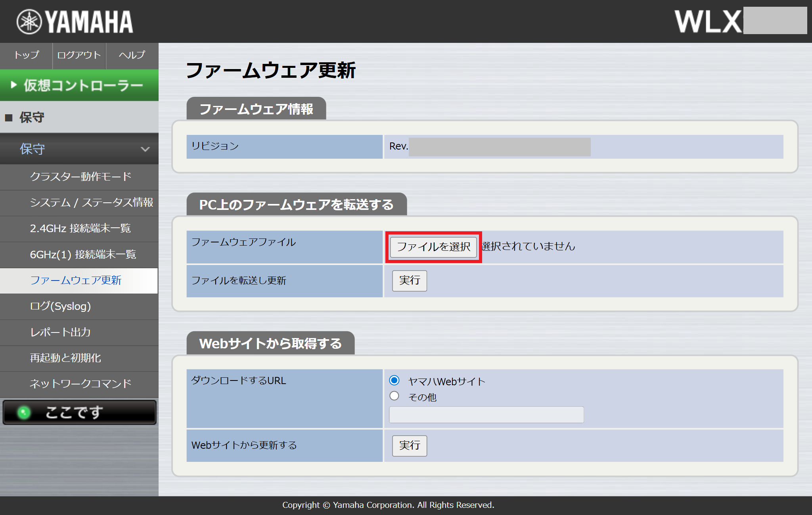The height and width of the screenshot is (515, 812).
Task: Click 実行 for ファイルを転送し更新
Action: pyautogui.click(x=410, y=281)
